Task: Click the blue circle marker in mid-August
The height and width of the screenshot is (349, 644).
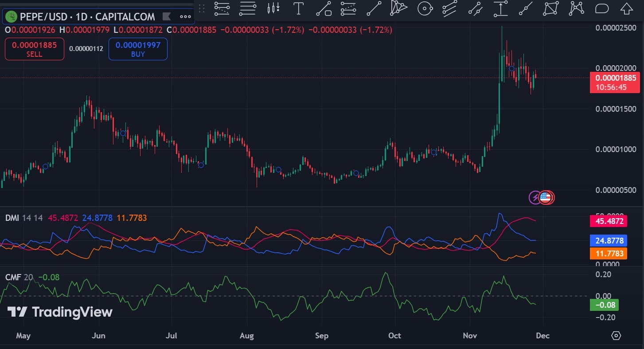Action: pos(278,169)
